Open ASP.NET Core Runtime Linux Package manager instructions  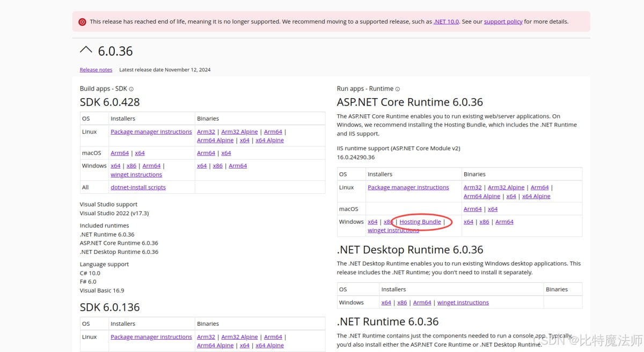point(408,187)
